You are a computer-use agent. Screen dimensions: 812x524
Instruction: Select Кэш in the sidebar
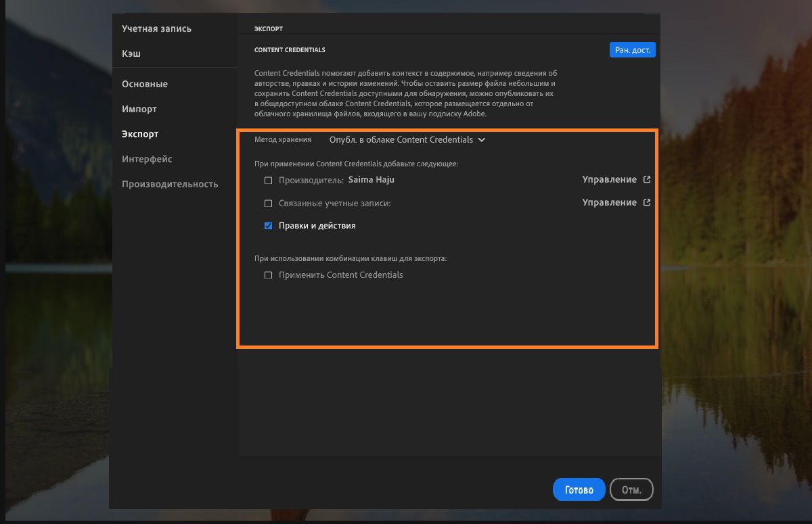[x=130, y=53]
